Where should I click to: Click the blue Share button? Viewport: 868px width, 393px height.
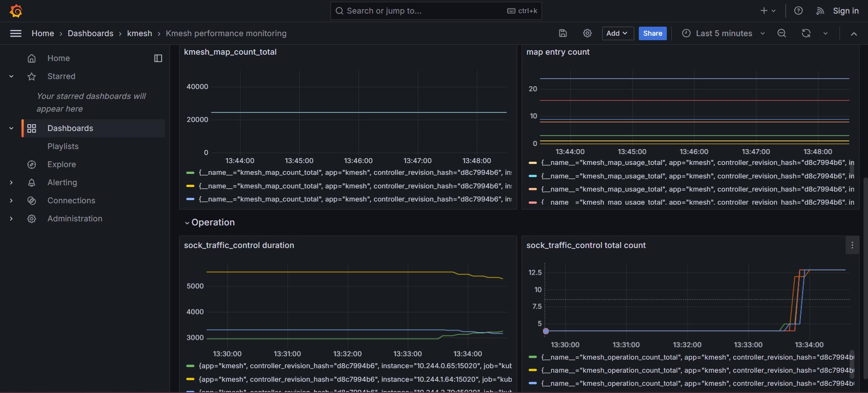652,33
